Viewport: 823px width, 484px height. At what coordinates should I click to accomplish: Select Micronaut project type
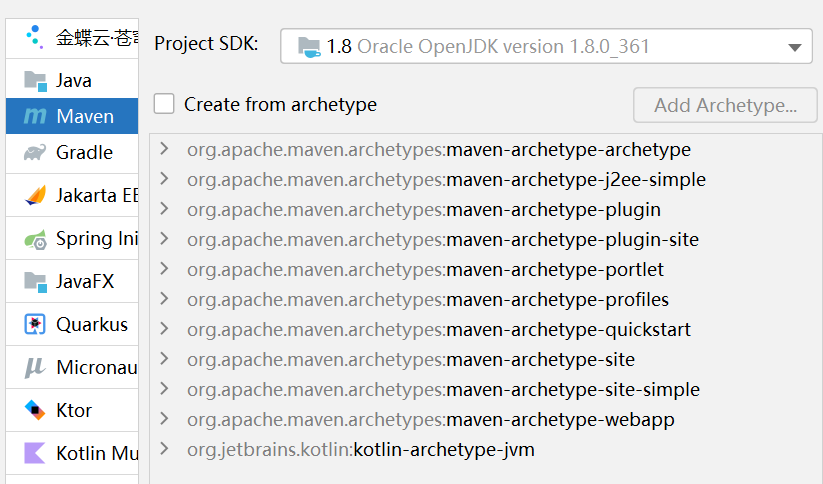click(72, 367)
